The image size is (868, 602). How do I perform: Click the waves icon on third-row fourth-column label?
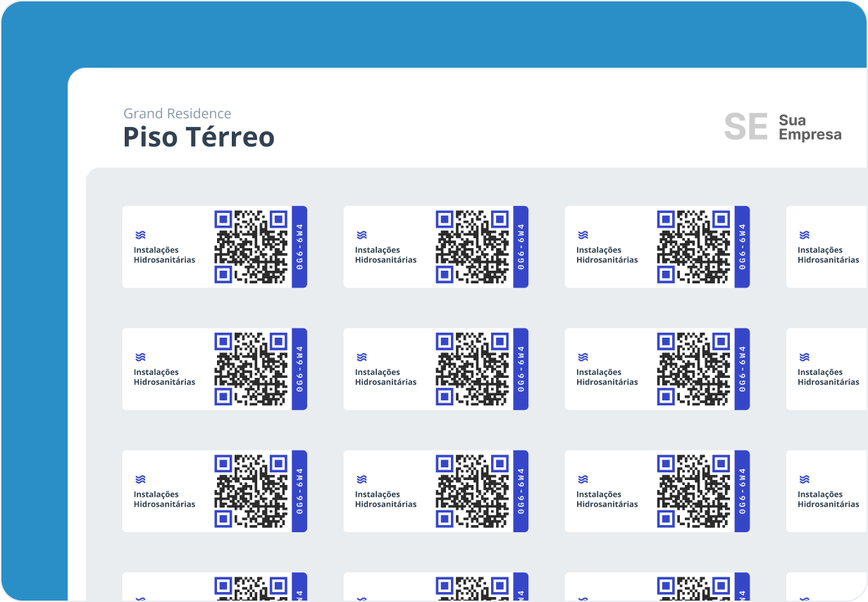804,479
